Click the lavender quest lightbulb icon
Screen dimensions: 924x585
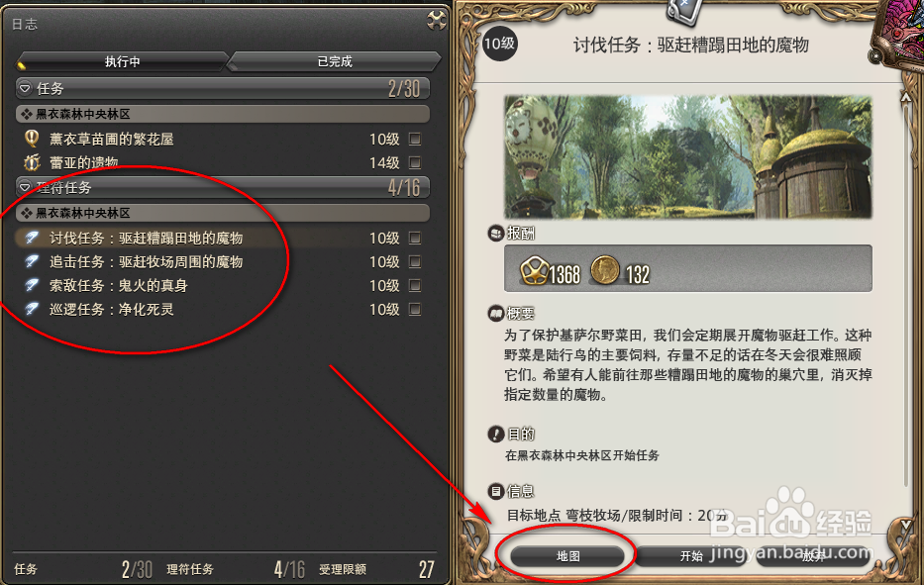coord(32,139)
